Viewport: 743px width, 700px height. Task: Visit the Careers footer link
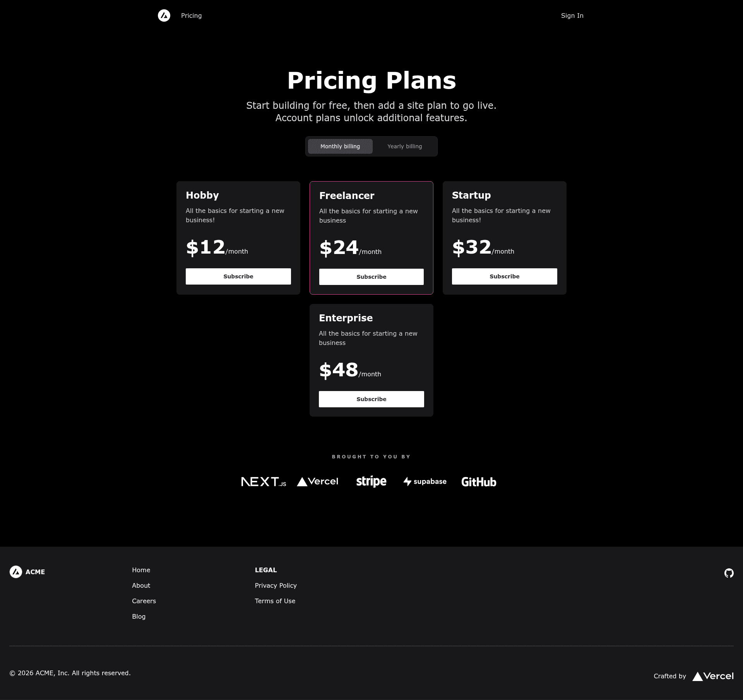click(144, 601)
